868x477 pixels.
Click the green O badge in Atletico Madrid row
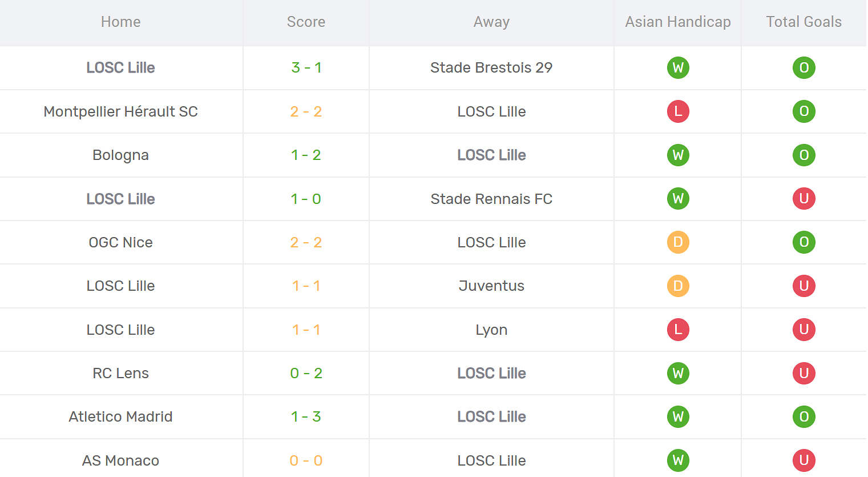pyautogui.click(x=804, y=416)
